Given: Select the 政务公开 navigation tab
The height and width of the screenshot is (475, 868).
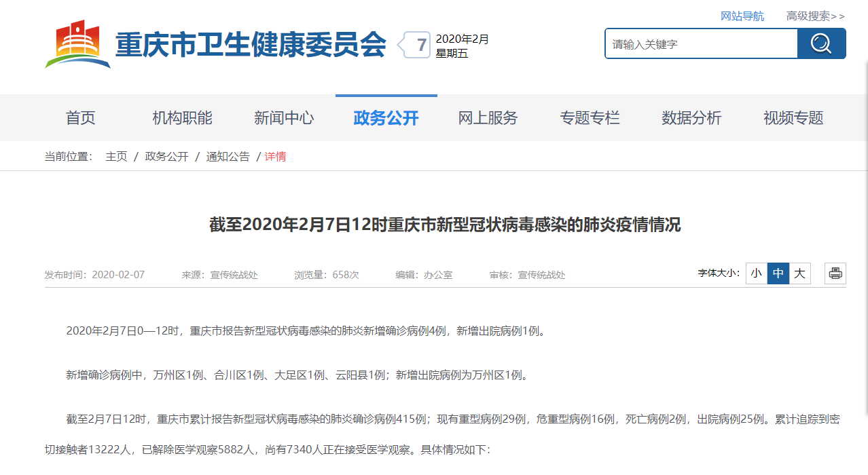Looking at the screenshot, I should [x=386, y=118].
